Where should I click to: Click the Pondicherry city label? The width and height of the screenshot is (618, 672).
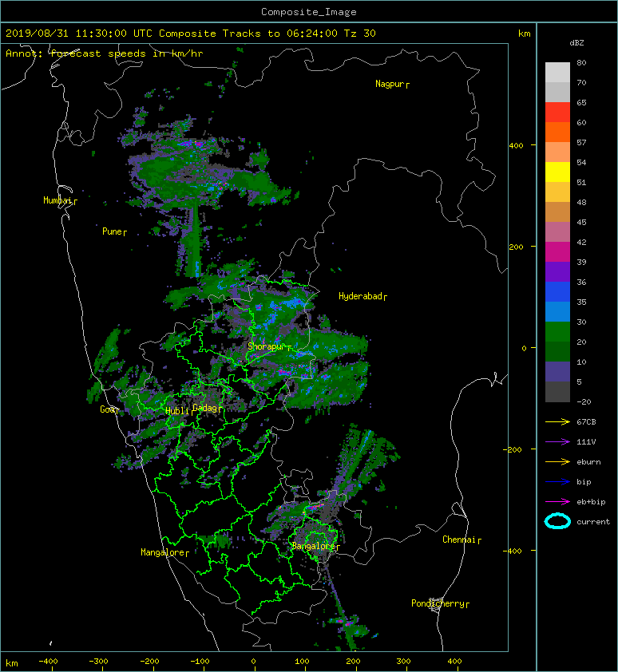coord(438,603)
